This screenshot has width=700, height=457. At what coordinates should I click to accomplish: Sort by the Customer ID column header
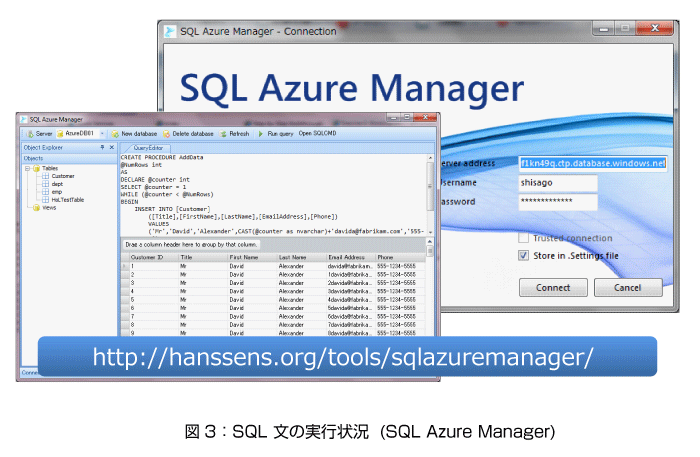154,258
